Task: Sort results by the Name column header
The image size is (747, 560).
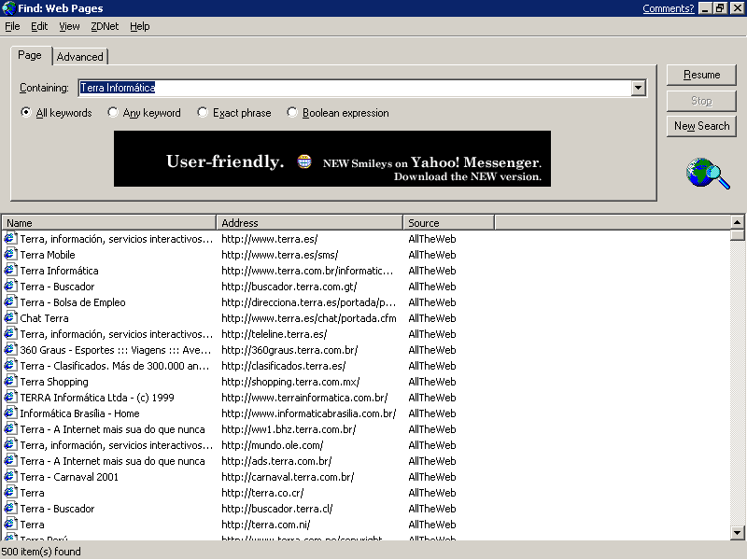Action: 109,223
